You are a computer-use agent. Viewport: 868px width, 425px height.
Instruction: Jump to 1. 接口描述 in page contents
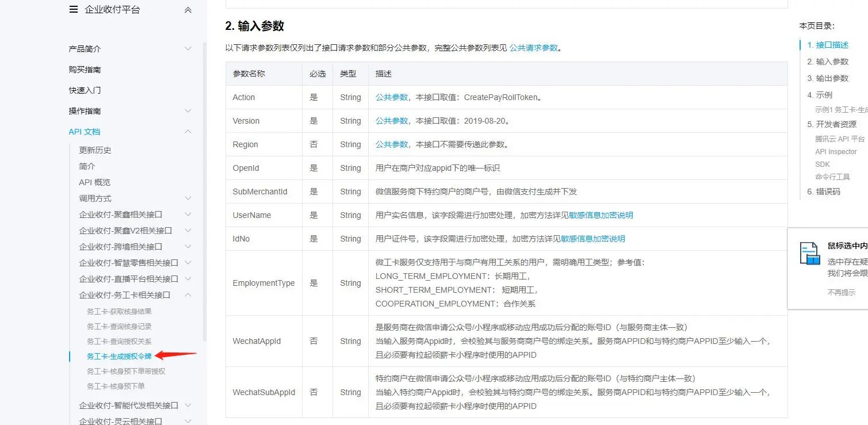tap(828, 45)
